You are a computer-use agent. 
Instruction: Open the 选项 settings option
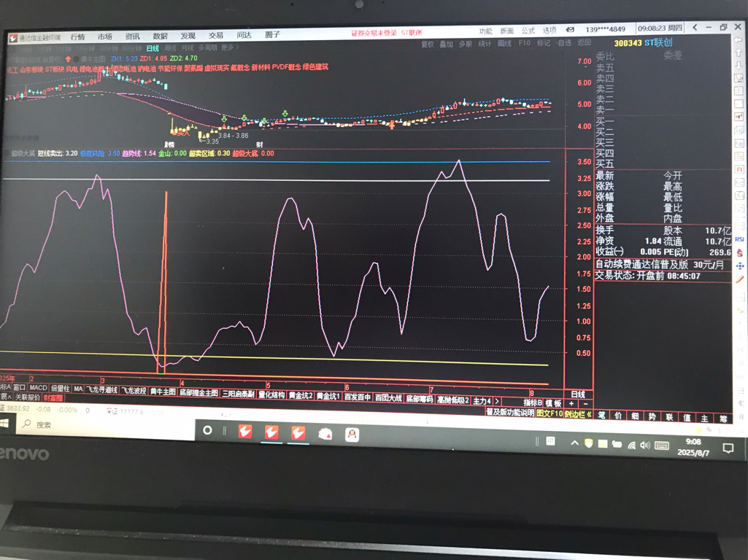pyautogui.click(x=550, y=30)
